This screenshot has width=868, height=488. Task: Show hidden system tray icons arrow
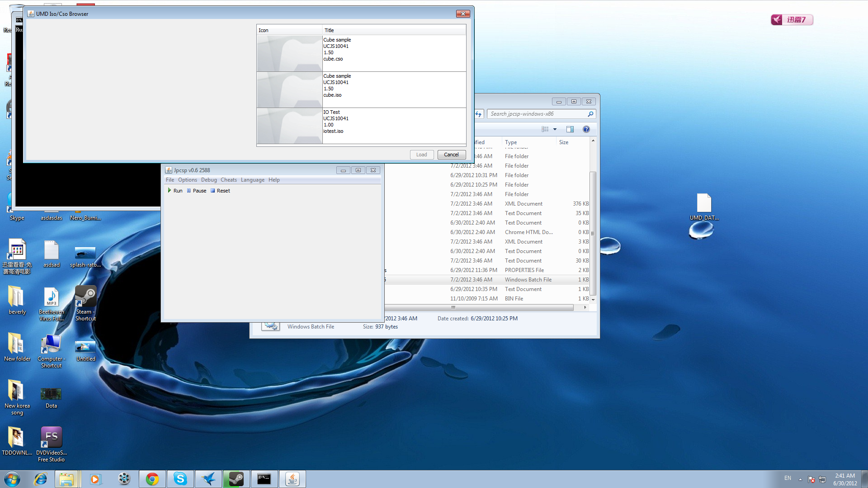pos(800,479)
